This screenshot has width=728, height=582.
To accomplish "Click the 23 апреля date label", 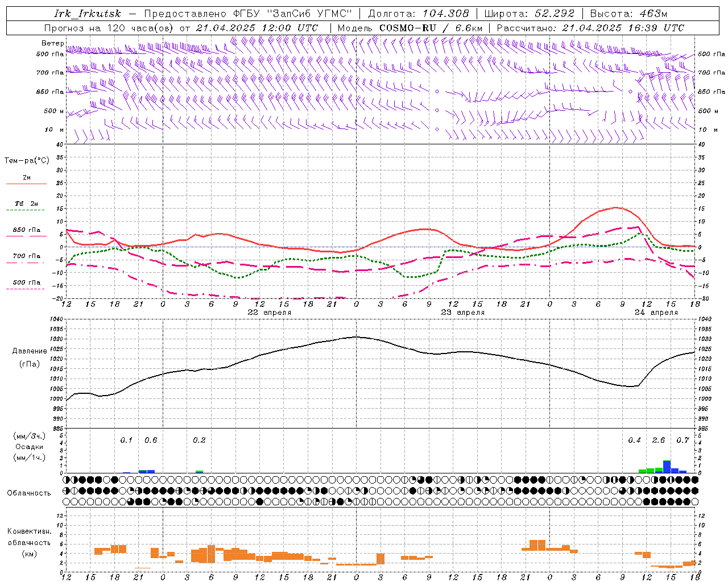I will 463,313.
